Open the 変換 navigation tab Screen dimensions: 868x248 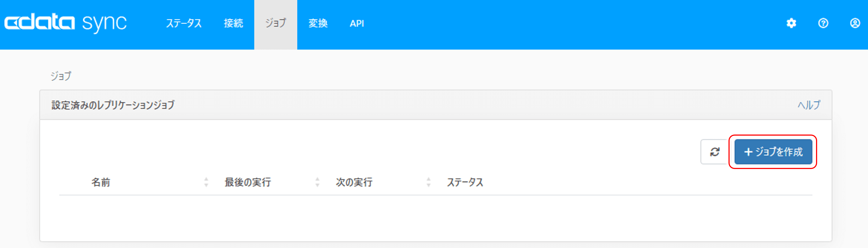[318, 23]
